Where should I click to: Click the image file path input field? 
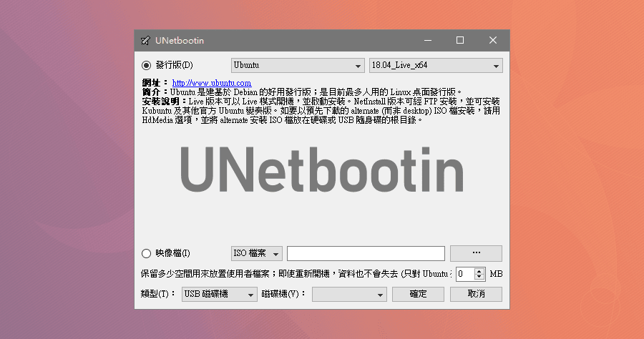coord(366,254)
